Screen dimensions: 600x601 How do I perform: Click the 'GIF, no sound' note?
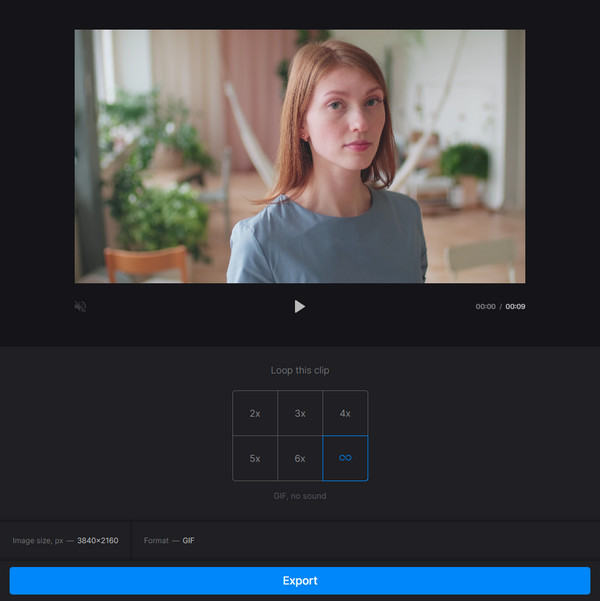[x=300, y=496]
